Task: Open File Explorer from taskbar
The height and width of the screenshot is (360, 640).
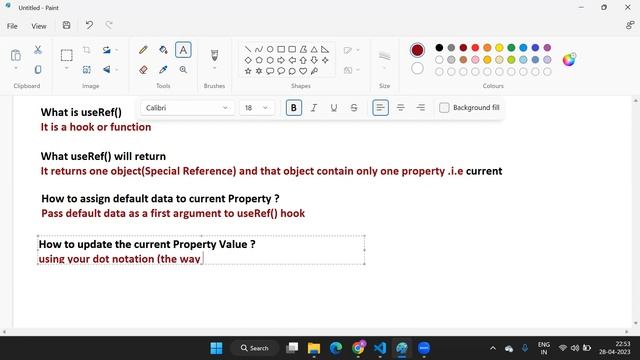Action: click(x=314, y=348)
